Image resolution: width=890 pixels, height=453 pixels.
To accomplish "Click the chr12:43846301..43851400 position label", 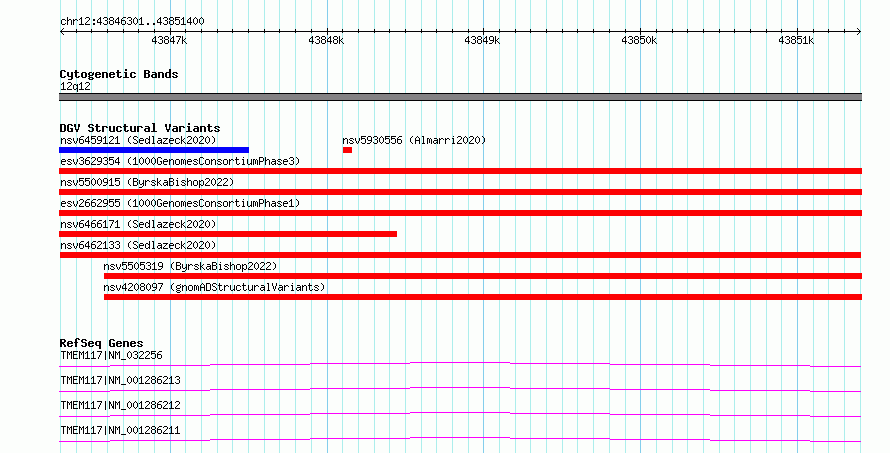I will coord(132,22).
